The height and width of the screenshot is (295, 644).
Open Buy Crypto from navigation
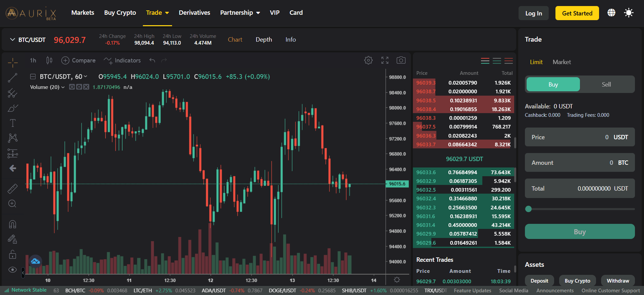tap(120, 13)
